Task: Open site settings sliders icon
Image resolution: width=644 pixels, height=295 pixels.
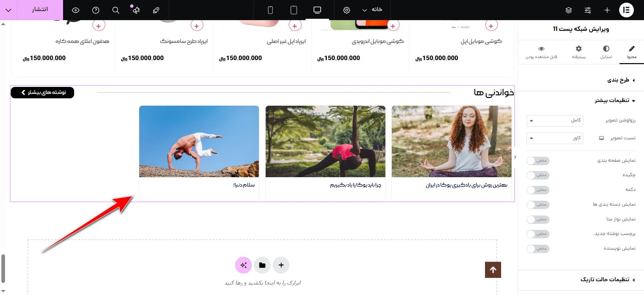Action: [588, 10]
